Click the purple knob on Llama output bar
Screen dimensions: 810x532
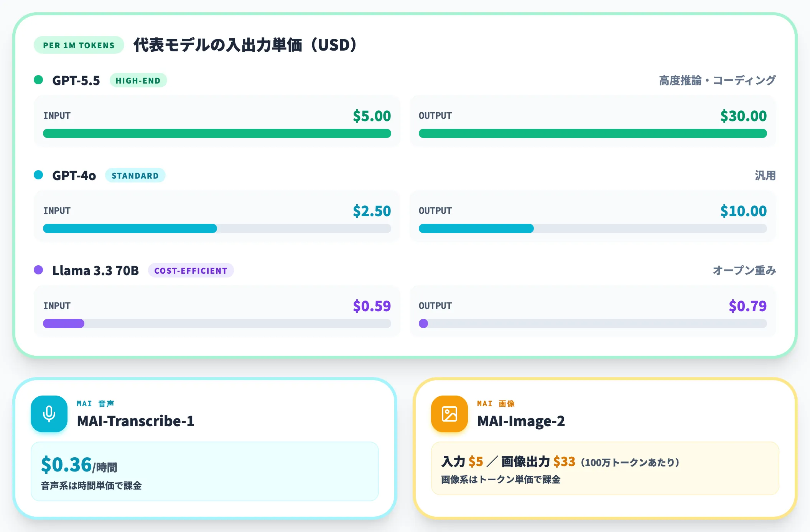click(x=423, y=323)
